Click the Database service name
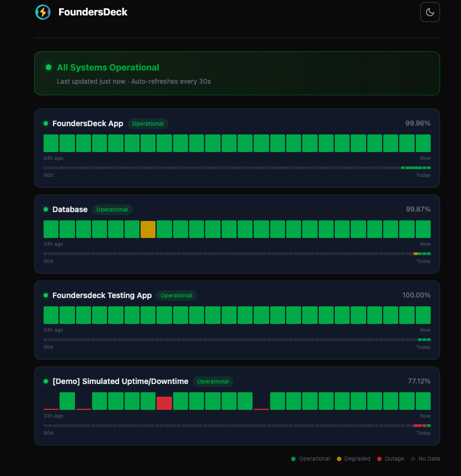This screenshot has width=461, height=476. 69,209
